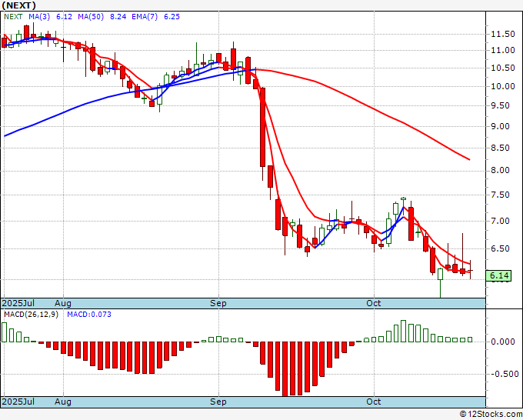The image size is (523, 420).
Task: Click Sep on the MACD panel time axis
Action: tap(218, 402)
